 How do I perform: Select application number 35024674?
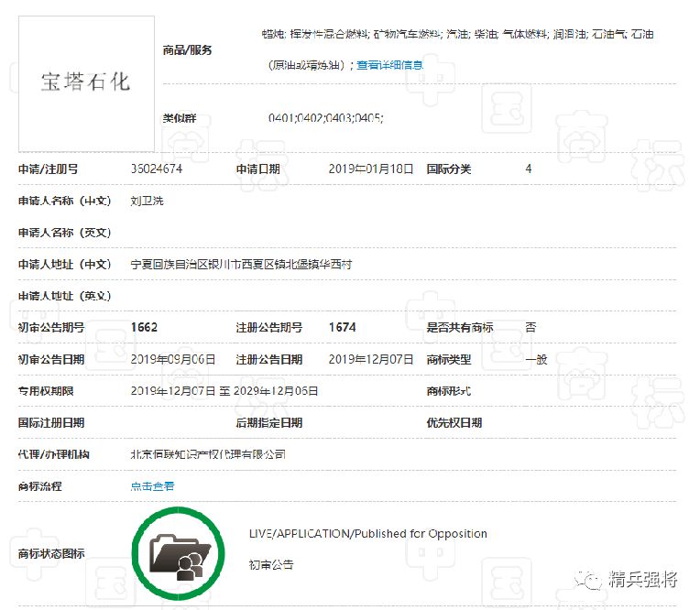tap(157, 169)
